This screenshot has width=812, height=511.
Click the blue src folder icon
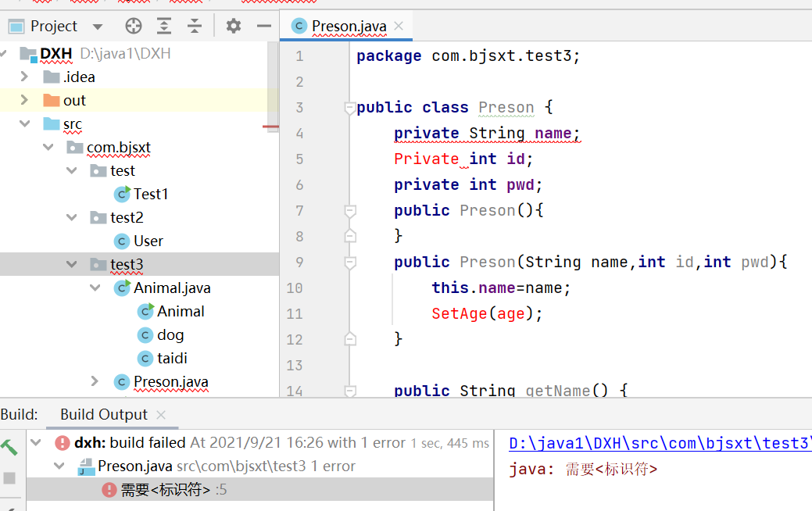click(x=52, y=123)
